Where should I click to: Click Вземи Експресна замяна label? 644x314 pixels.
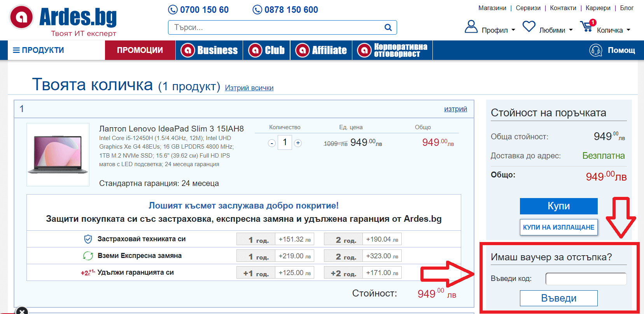(140, 256)
